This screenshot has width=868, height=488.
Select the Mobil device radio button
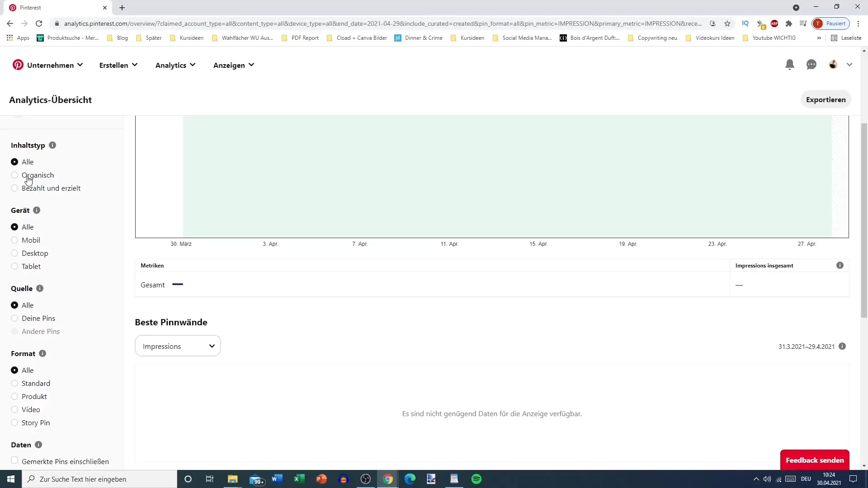click(14, 240)
